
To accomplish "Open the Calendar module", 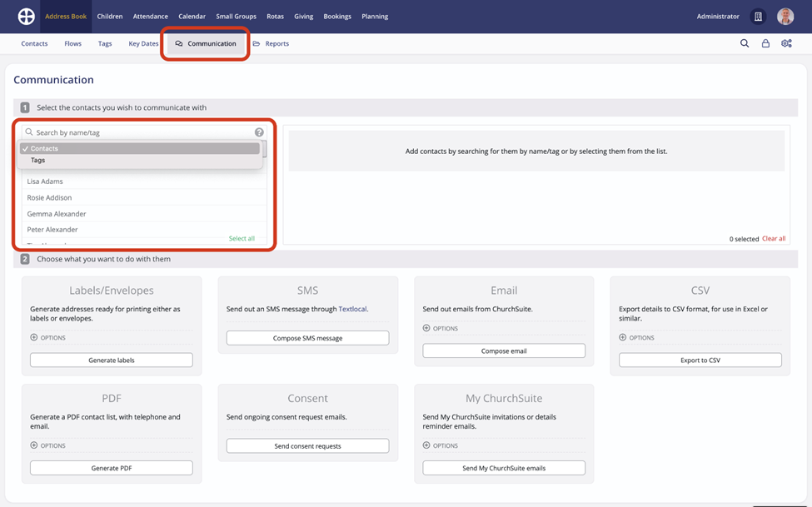I will pos(192,17).
